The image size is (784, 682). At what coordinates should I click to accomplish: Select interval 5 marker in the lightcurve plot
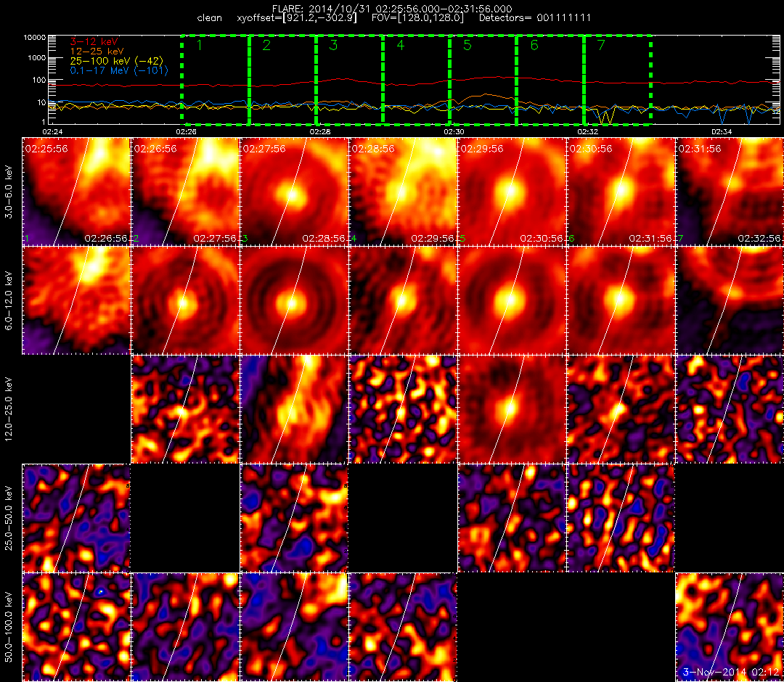point(467,45)
